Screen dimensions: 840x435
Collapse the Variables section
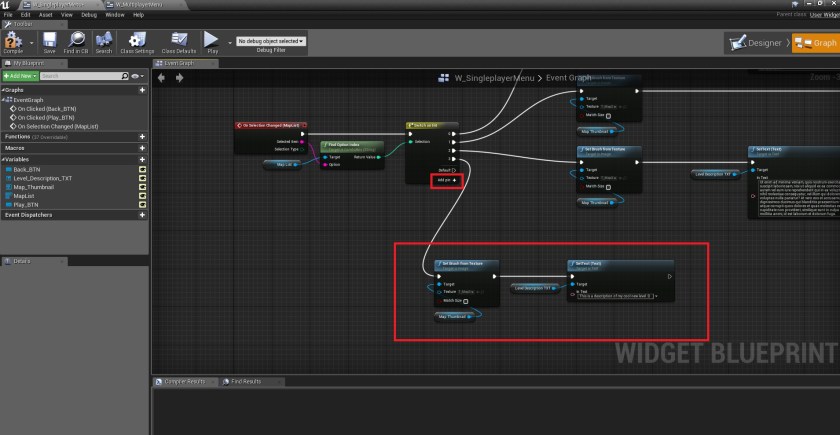[x=4, y=159]
